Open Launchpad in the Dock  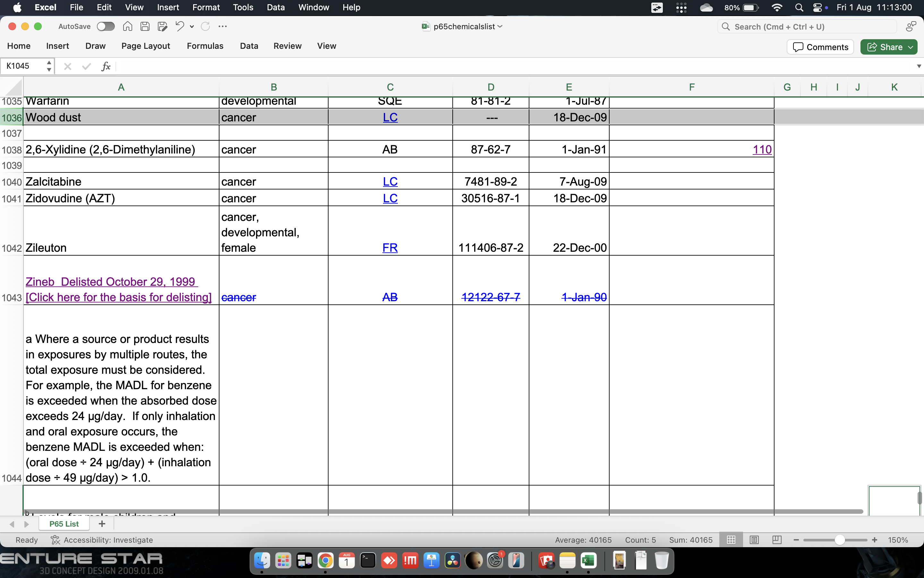(x=283, y=561)
